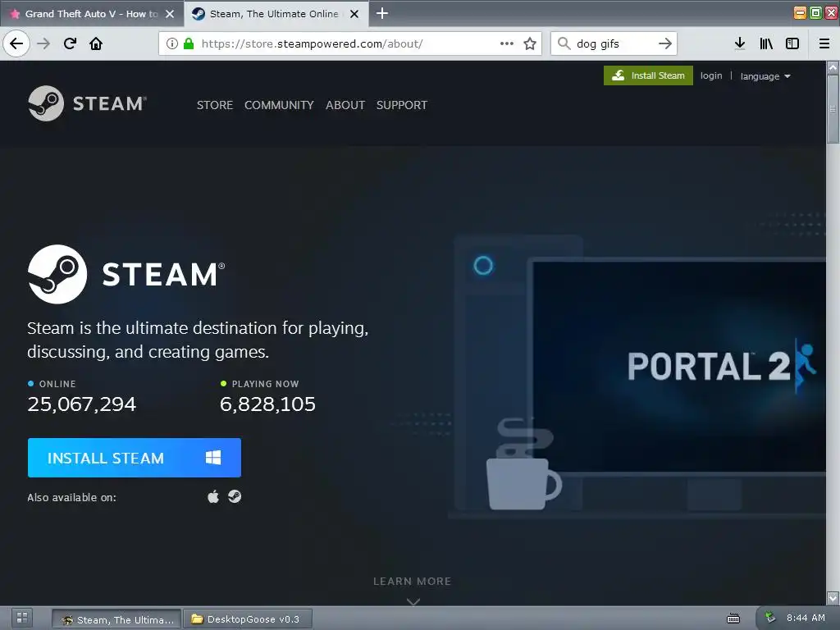Click the login link

(711, 75)
